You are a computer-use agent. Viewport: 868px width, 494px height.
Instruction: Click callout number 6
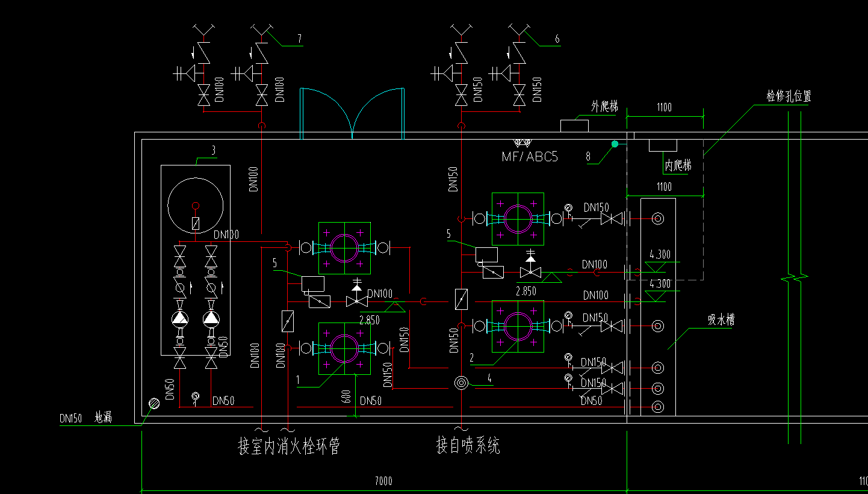point(557,39)
